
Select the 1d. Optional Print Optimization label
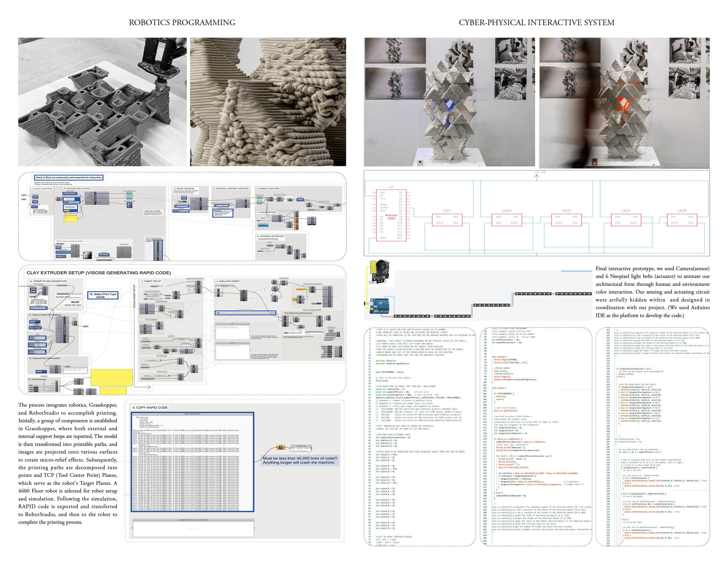click(x=44, y=358)
